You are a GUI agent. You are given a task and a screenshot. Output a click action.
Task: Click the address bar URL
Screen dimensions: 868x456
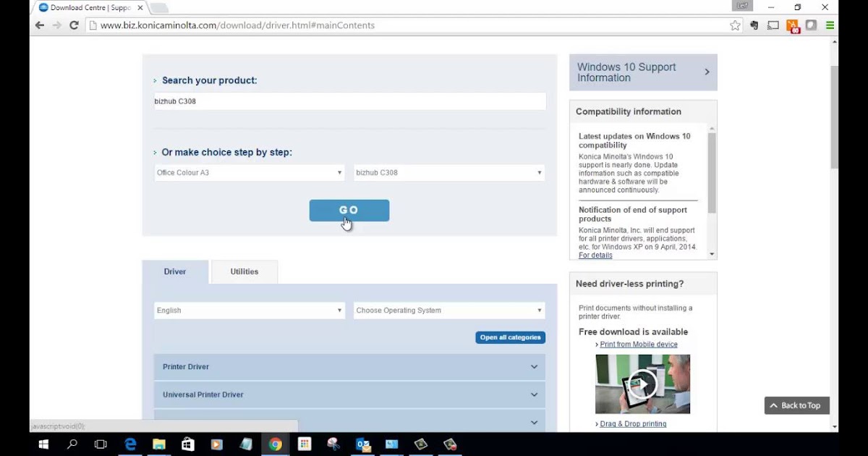click(x=237, y=25)
